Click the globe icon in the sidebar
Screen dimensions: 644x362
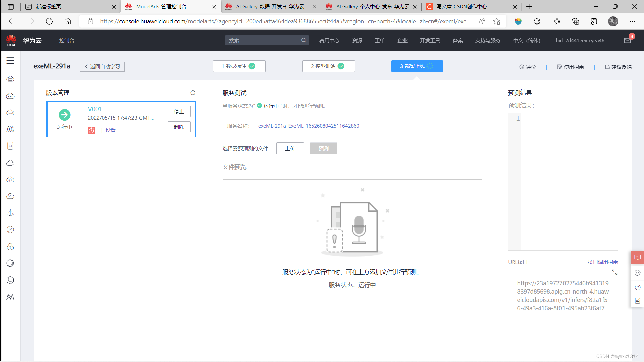[10, 263]
